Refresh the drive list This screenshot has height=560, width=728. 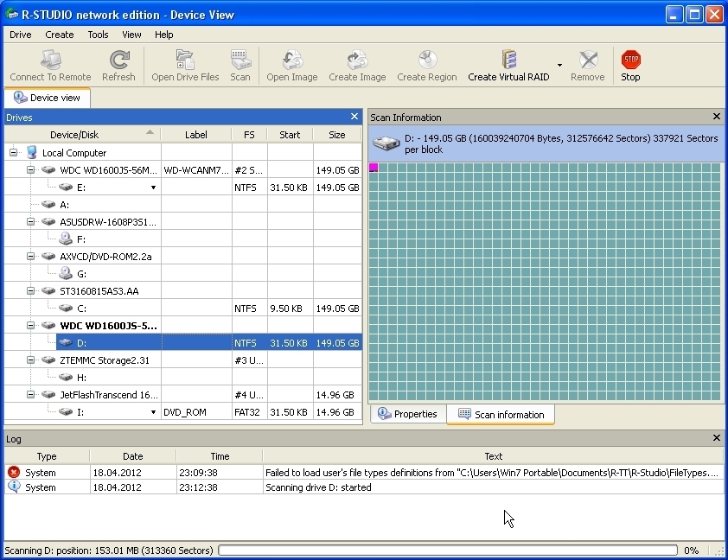coord(118,66)
